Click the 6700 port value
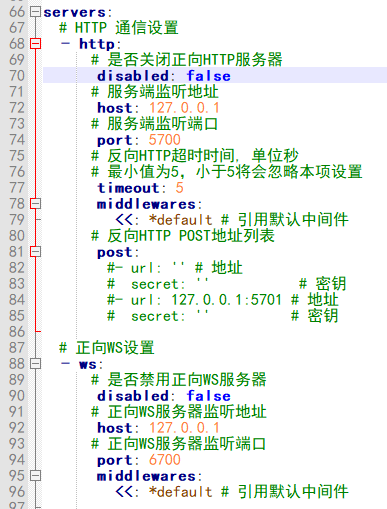The image size is (387, 509). 165,460
